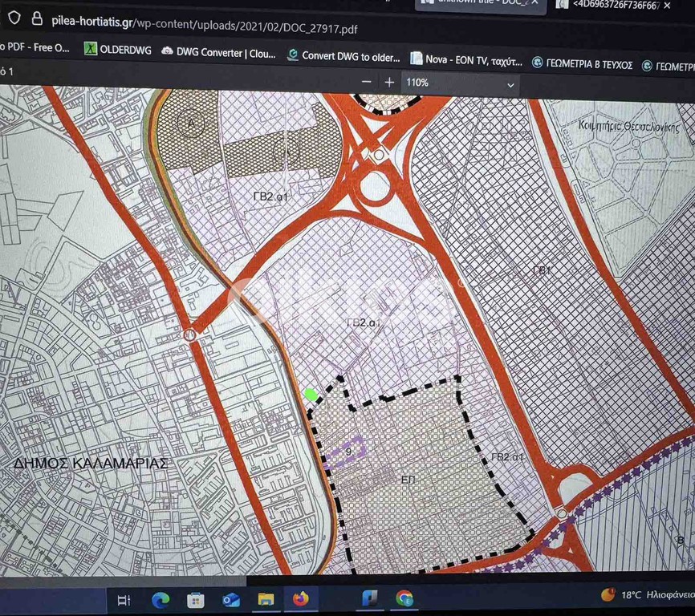This screenshot has height=616, width=695.
Task: Open Outlook from the taskbar
Action: pyautogui.click(x=231, y=601)
